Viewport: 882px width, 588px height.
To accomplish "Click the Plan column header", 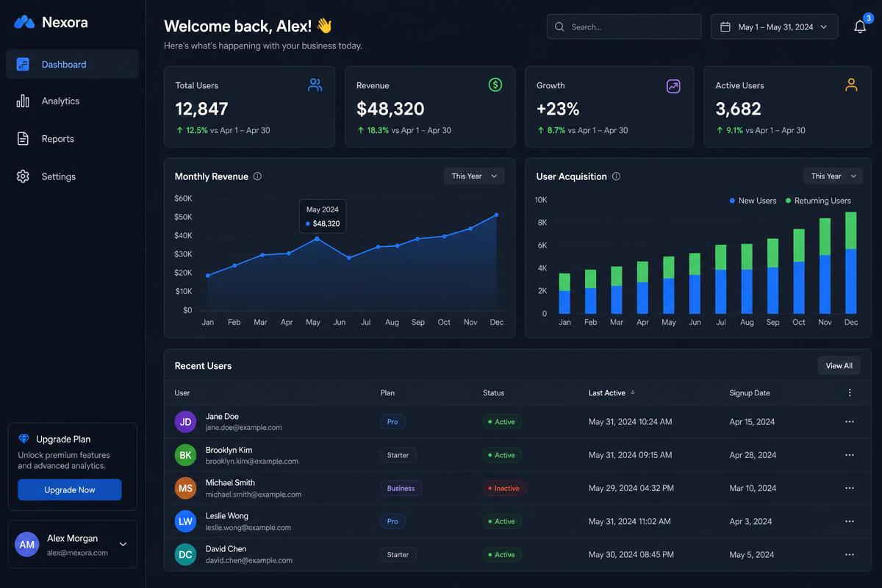I will (x=387, y=392).
